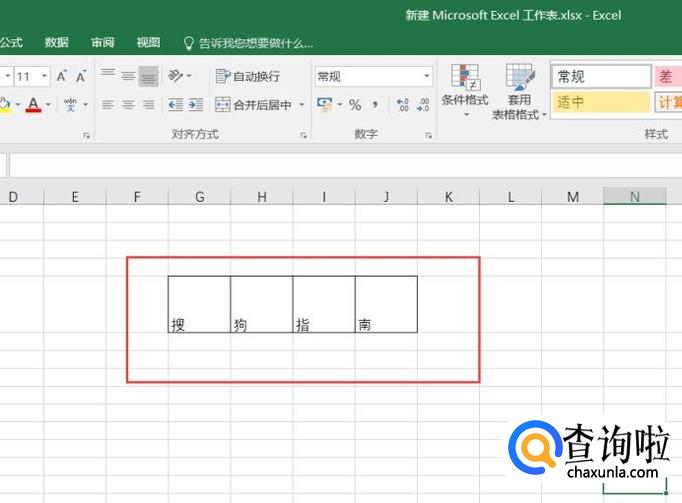This screenshot has width=682, height=503.
Task: Select the cell containing 南
Action: click(386, 304)
